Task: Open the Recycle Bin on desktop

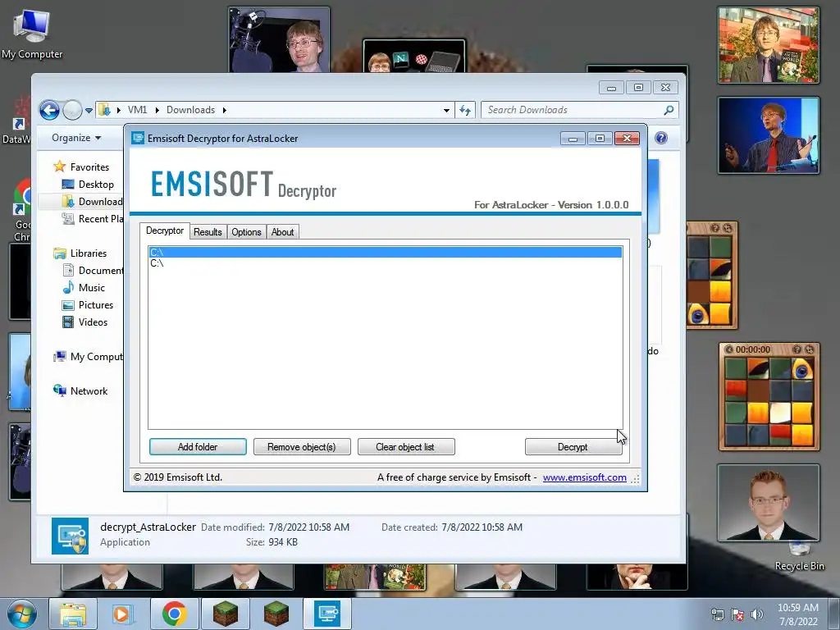Action: tap(799, 557)
